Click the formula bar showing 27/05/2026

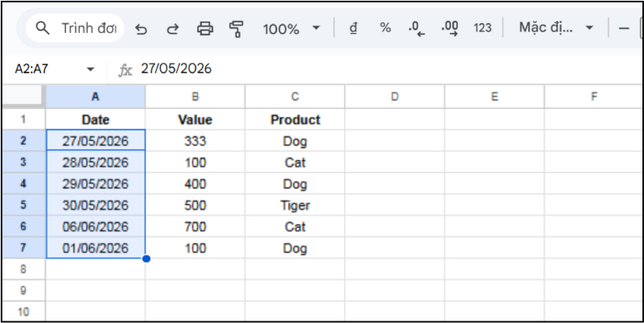point(322,69)
